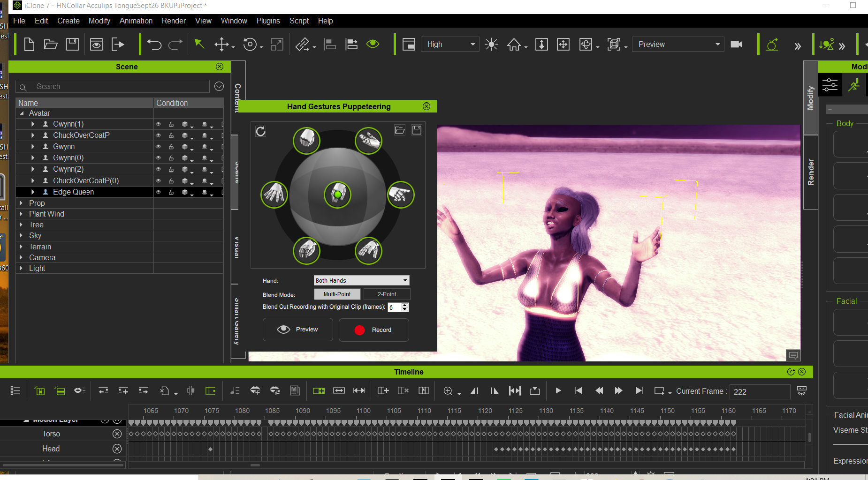Close the Hand Gestures Puppeteering panel
Image resolution: width=868 pixels, height=480 pixels.
tap(426, 106)
